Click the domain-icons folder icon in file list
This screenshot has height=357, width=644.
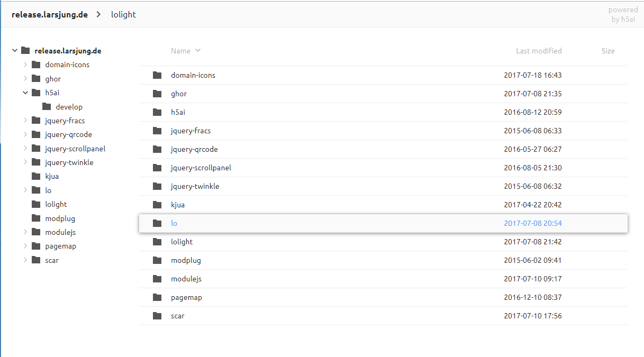157,75
